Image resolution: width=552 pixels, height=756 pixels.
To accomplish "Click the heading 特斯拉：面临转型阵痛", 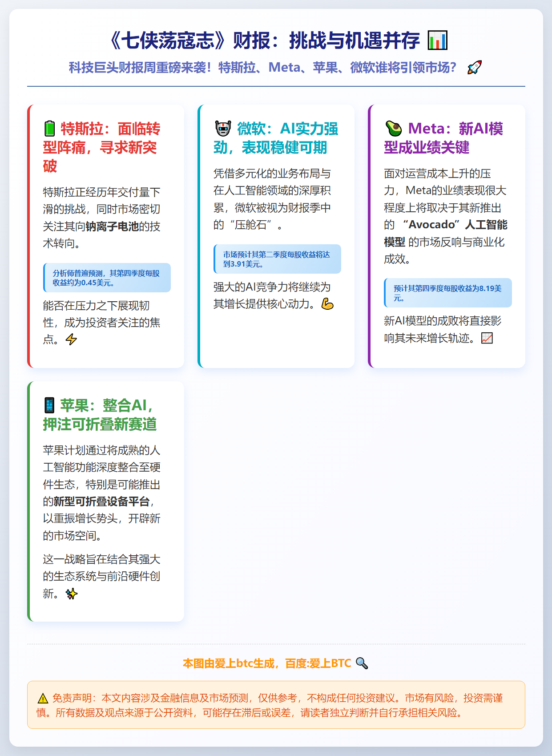I will pos(101,147).
